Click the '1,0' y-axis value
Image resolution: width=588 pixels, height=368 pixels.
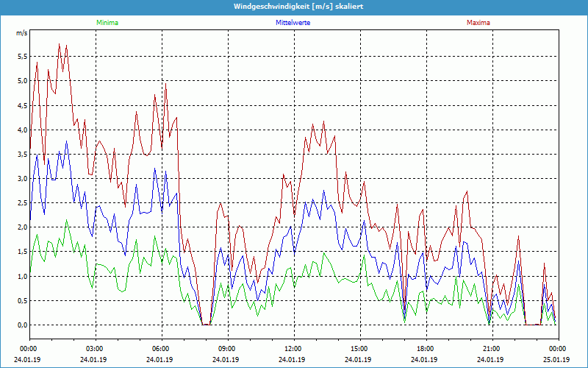(x=23, y=277)
